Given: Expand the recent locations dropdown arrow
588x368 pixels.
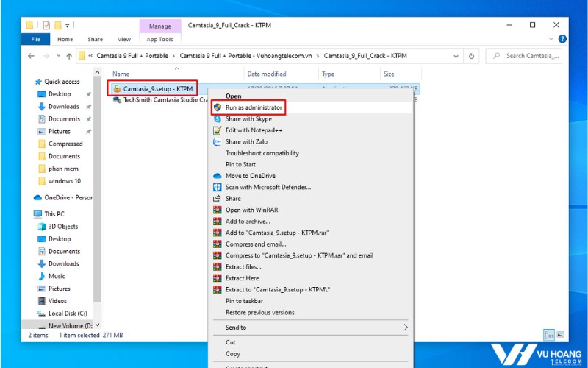Looking at the screenshot, I should pos(59,56).
